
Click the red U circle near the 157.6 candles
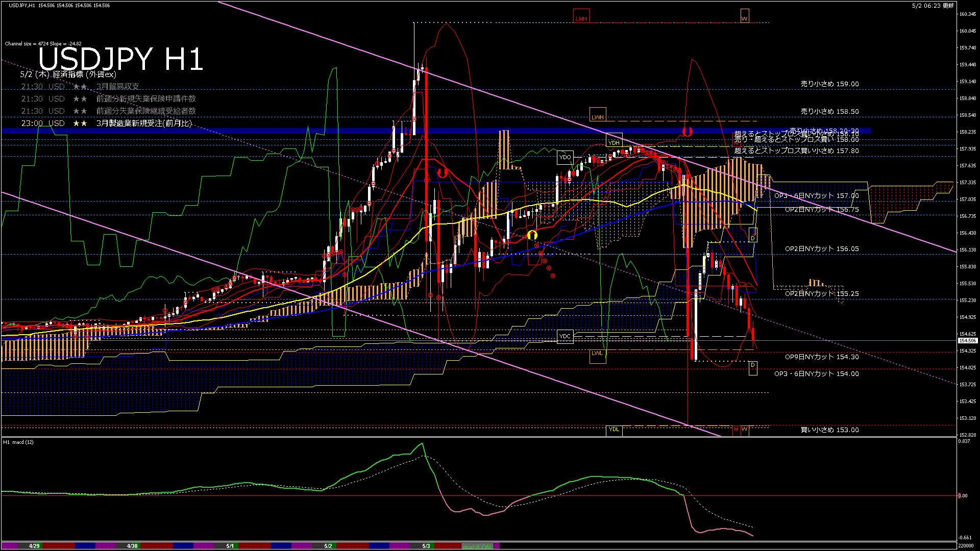click(x=443, y=172)
